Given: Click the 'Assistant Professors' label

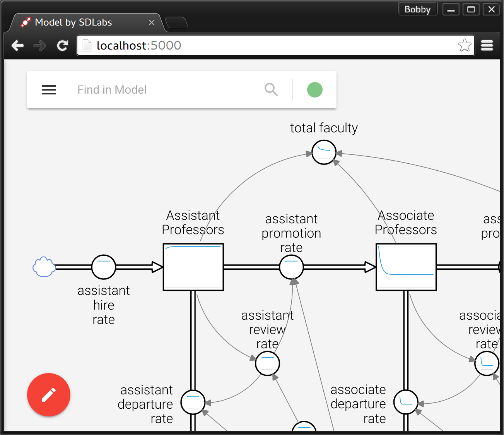Looking at the screenshot, I should [193, 223].
